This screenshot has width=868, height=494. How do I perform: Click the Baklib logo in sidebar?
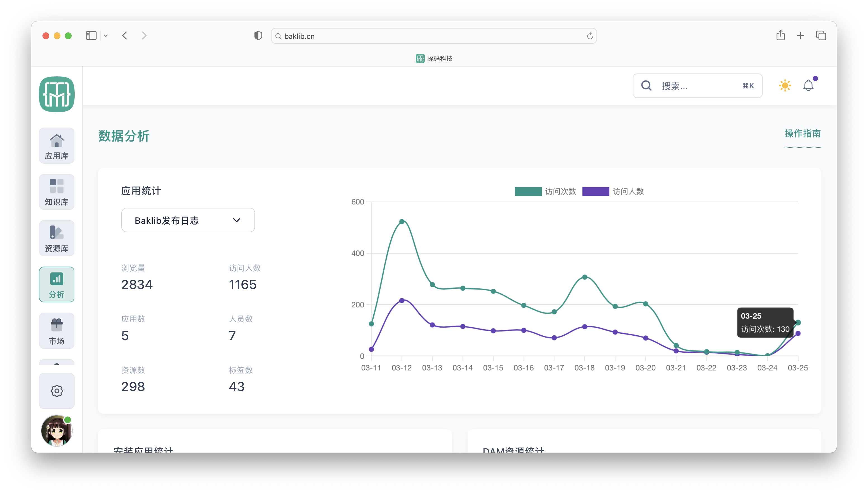(56, 94)
